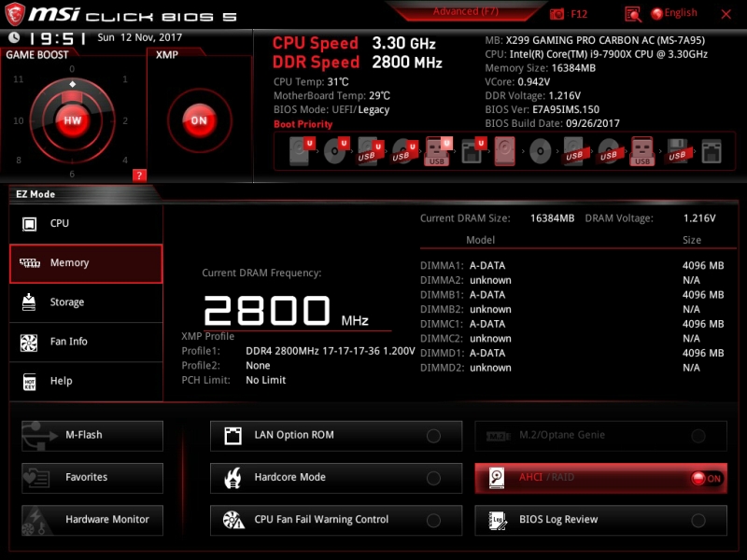Viewport: 747px width, 560px height.
Task: Select the USB floppy boot device icon
Action: (677, 151)
